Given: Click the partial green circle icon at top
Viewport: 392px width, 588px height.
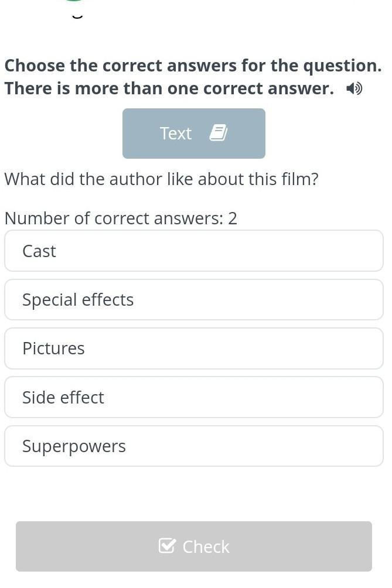Looking at the screenshot, I should pos(73,2).
